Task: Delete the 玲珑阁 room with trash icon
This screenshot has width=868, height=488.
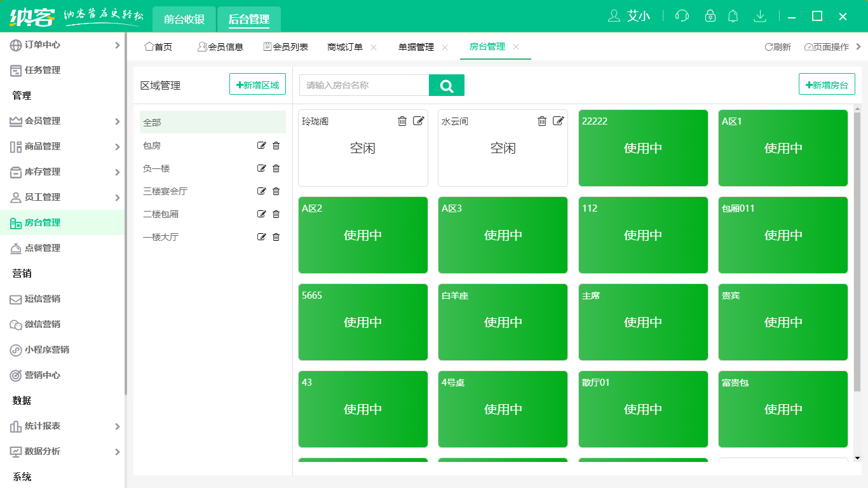Action: 402,121
